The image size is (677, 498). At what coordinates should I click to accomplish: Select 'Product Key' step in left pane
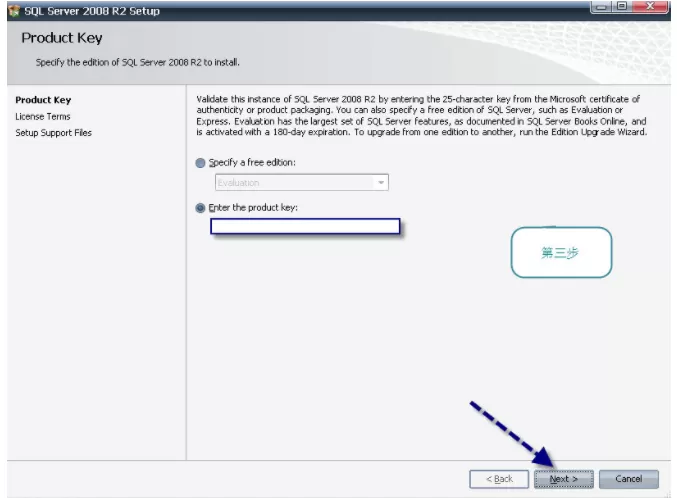(43, 100)
